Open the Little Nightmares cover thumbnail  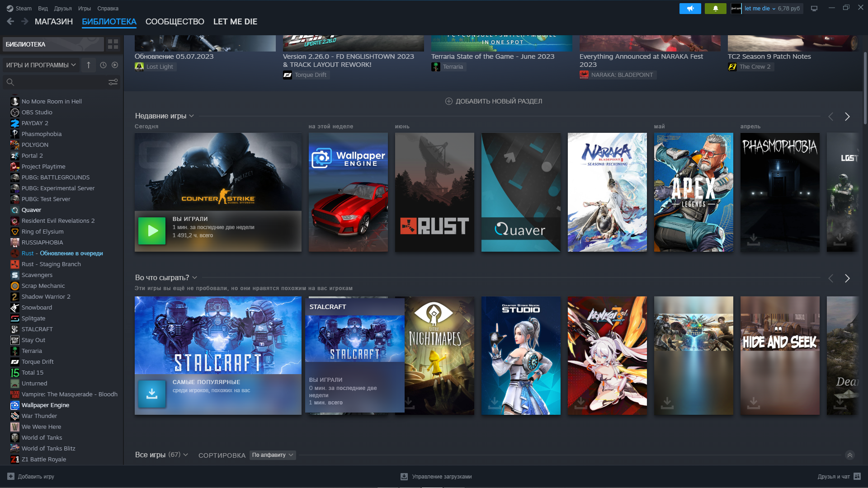coord(439,356)
